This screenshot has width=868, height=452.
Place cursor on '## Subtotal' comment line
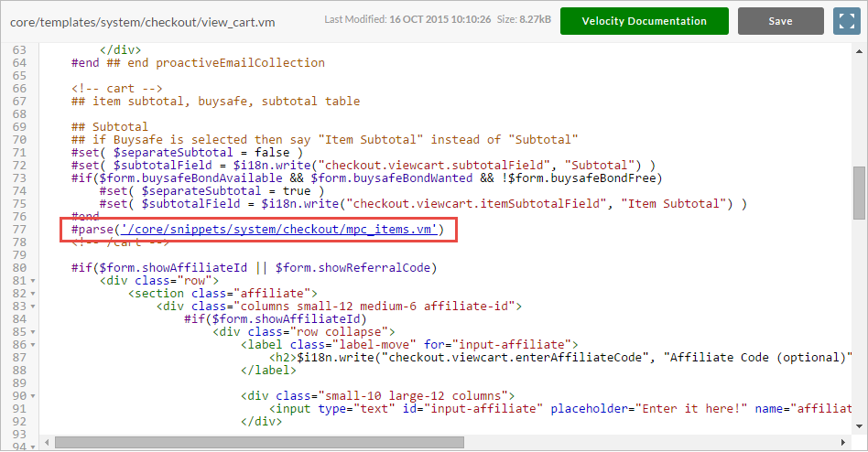(110, 127)
